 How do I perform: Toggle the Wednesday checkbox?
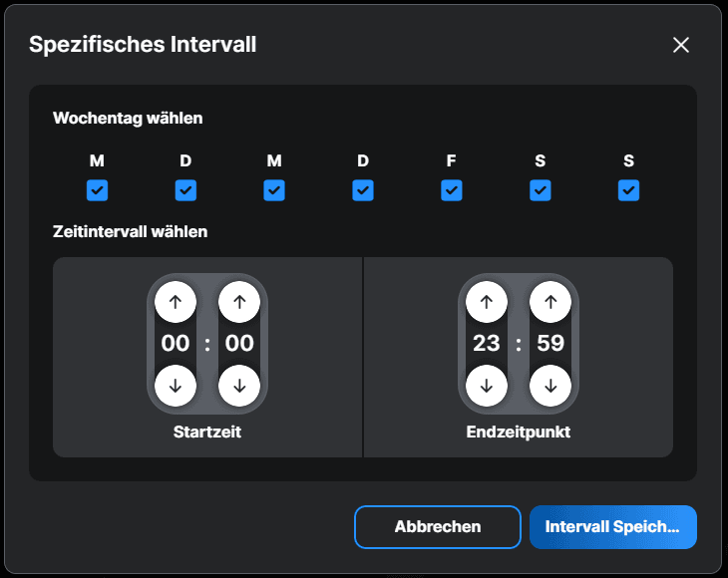(274, 190)
